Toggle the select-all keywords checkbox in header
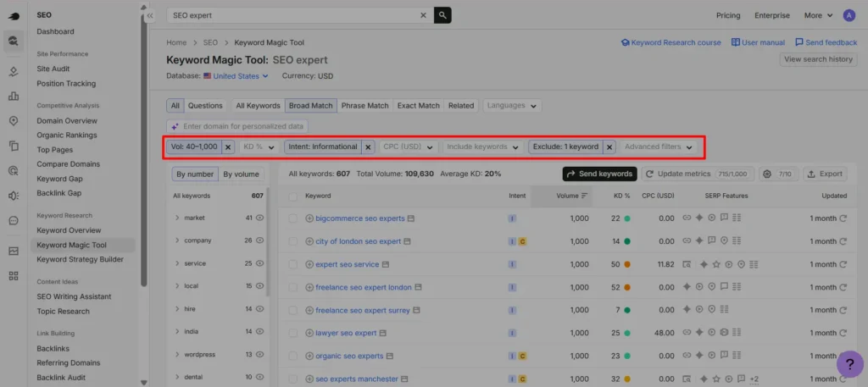 (x=292, y=196)
